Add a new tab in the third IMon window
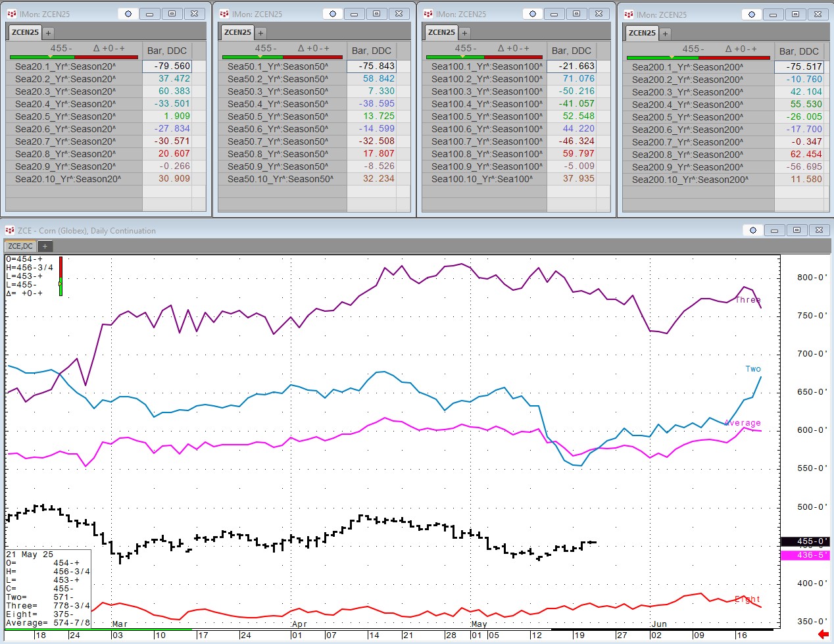 [x=464, y=32]
